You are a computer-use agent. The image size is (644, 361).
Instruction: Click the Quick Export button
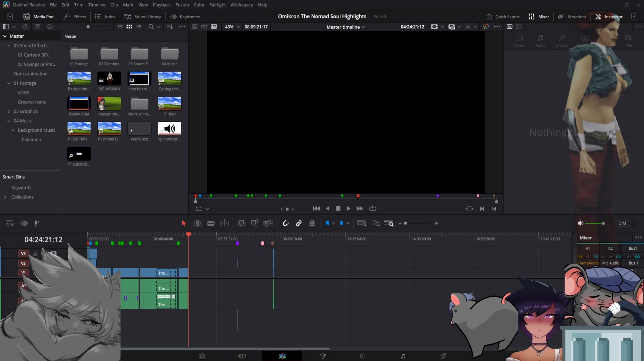point(503,17)
